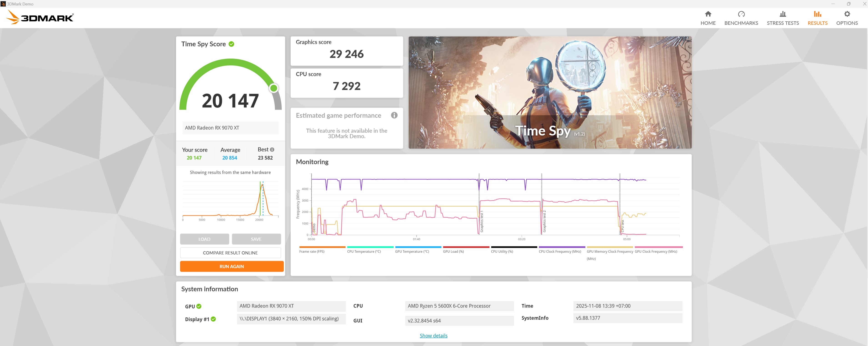The image size is (868, 346).
Task: Toggle the GPU Temperature legend series
Action: pos(412,252)
